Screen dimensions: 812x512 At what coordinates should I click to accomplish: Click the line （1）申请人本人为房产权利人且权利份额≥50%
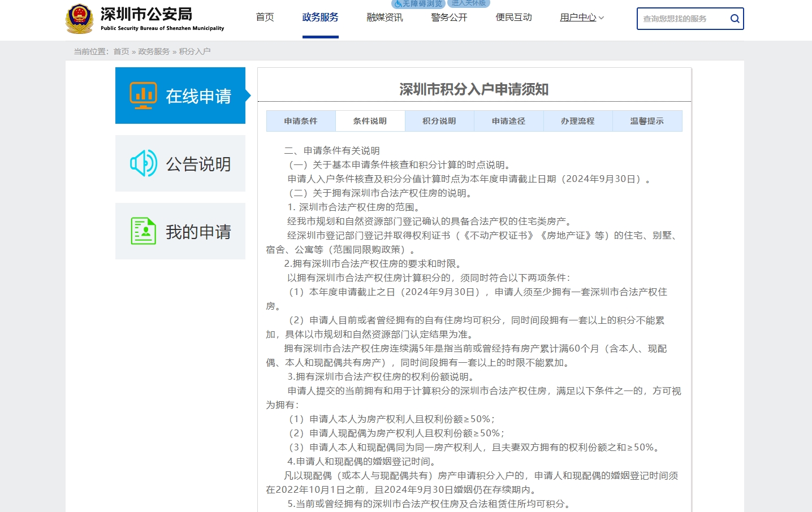[x=392, y=419]
